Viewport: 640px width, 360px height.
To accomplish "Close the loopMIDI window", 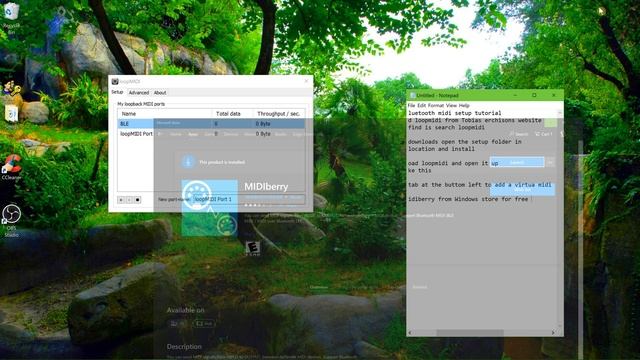I will click(307, 81).
